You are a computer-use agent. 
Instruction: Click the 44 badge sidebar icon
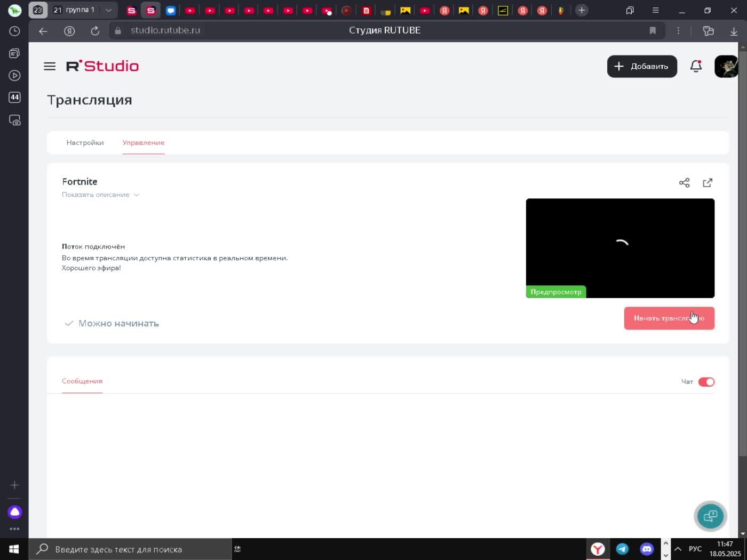click(x=14, y=98)
